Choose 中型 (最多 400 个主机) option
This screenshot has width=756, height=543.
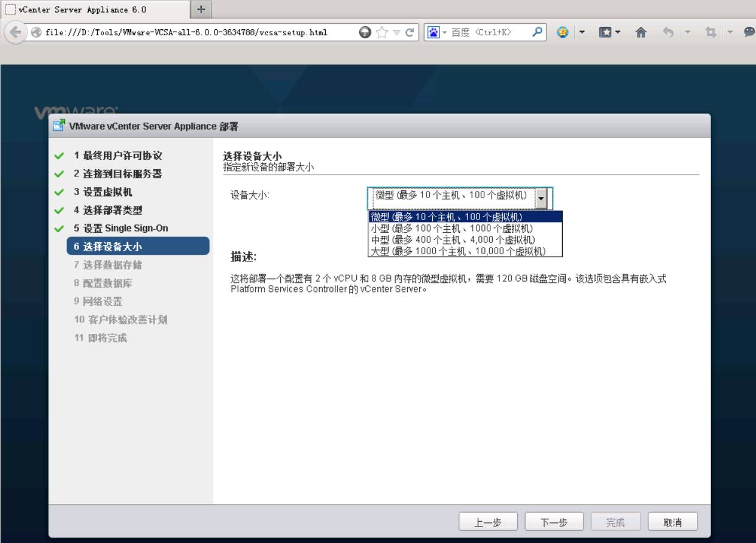tap(465, 240)
